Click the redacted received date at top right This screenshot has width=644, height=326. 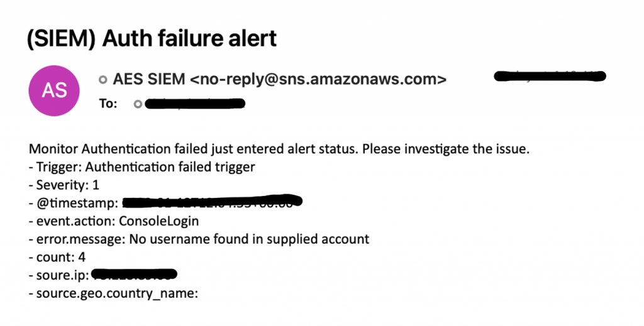coord(550,76)
